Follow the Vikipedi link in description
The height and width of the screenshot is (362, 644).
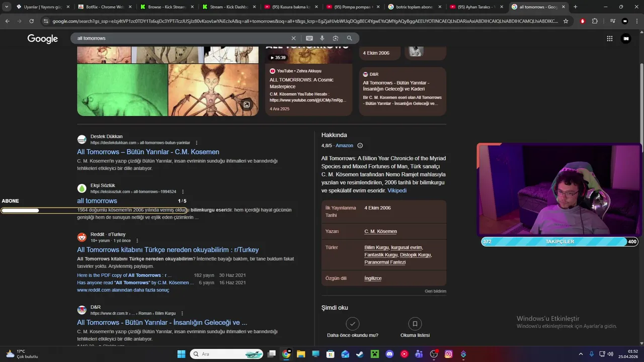point(397,191)
